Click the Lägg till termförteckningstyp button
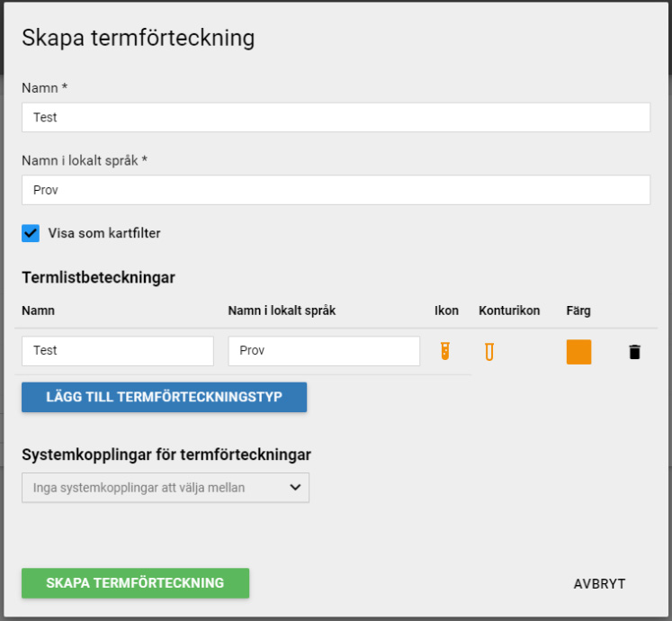The image size is (672, 621). (x=164, y=397)
